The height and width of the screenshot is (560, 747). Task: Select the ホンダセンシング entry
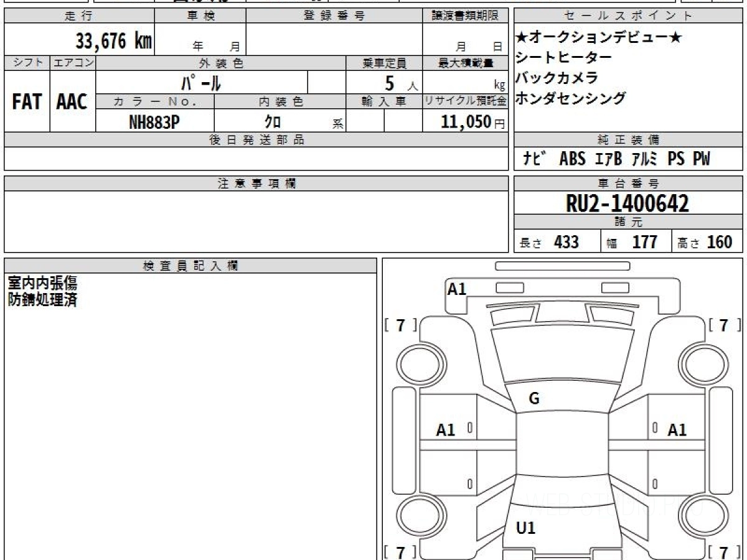tap(570, 98)
